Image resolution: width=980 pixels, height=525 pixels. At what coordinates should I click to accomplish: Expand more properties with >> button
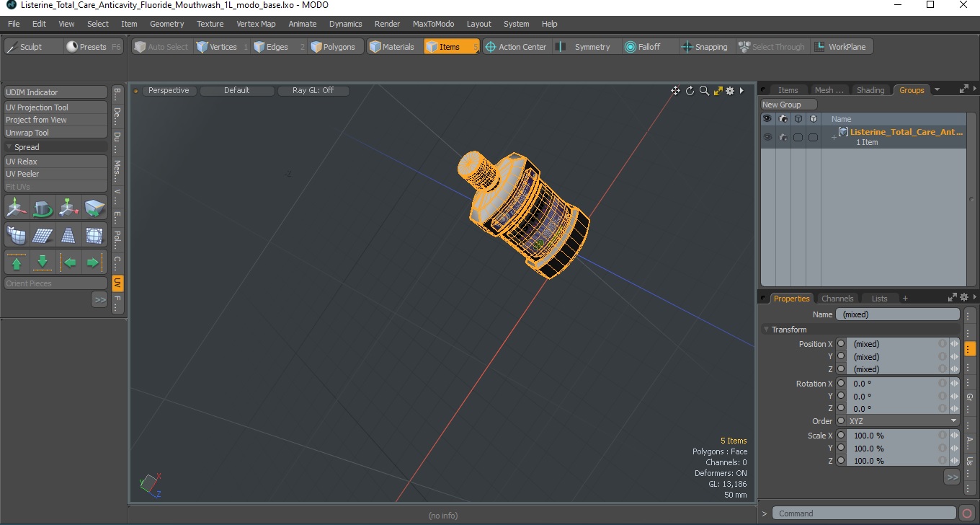coord(952,477)
